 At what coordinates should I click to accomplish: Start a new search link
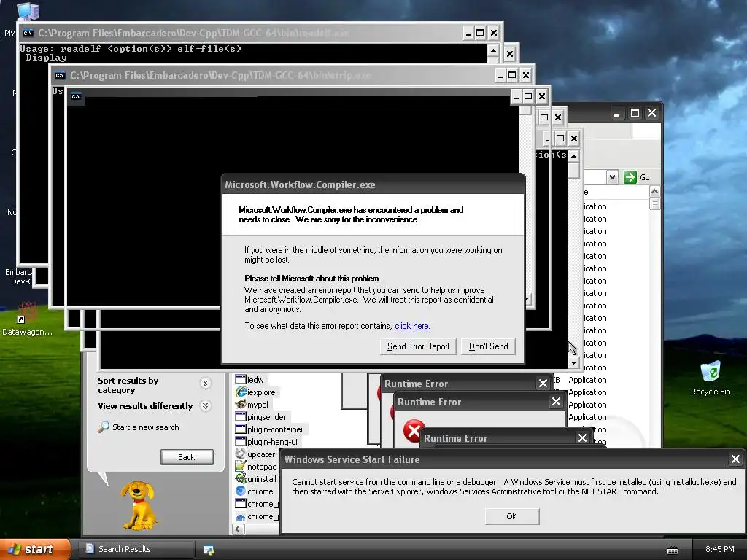point(145,427)
